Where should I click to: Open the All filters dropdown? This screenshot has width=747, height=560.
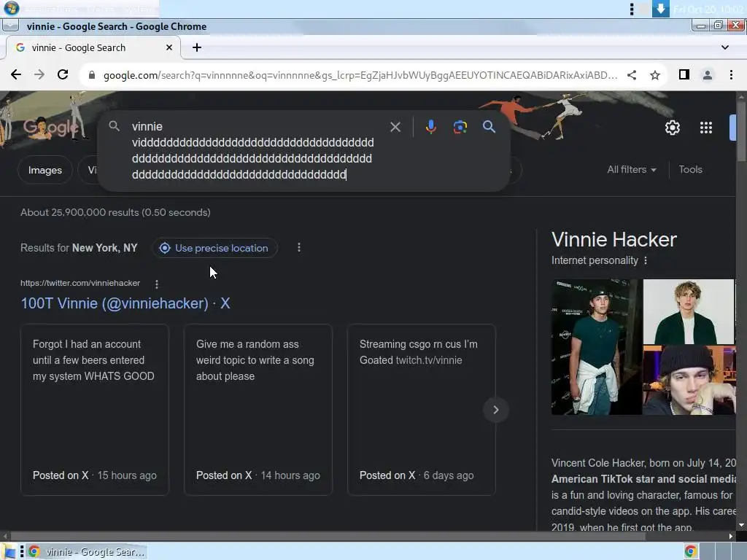click(632, 169)
